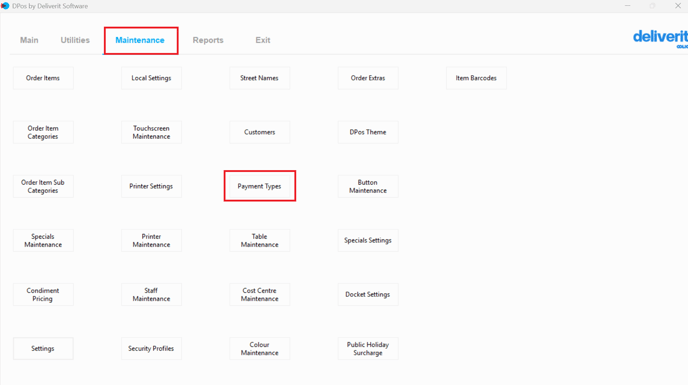The height and width of the screenshot is (385, 688).
Task: Open Order Extras
Action: point(368,78)
